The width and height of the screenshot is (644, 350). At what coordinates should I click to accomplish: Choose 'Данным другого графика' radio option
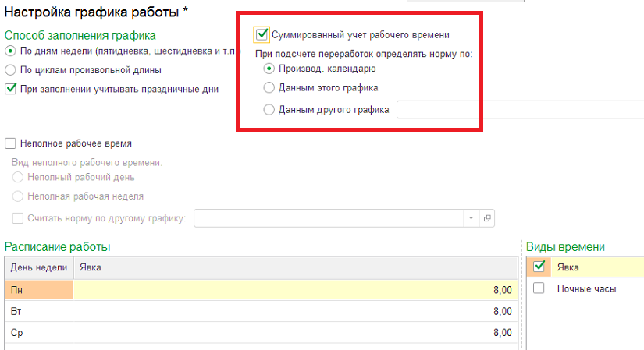(269, 110)
